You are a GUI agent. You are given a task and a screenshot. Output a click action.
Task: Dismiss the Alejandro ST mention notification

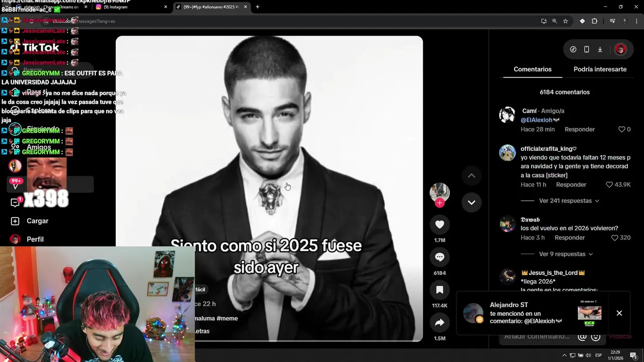(x=619, y=313)
